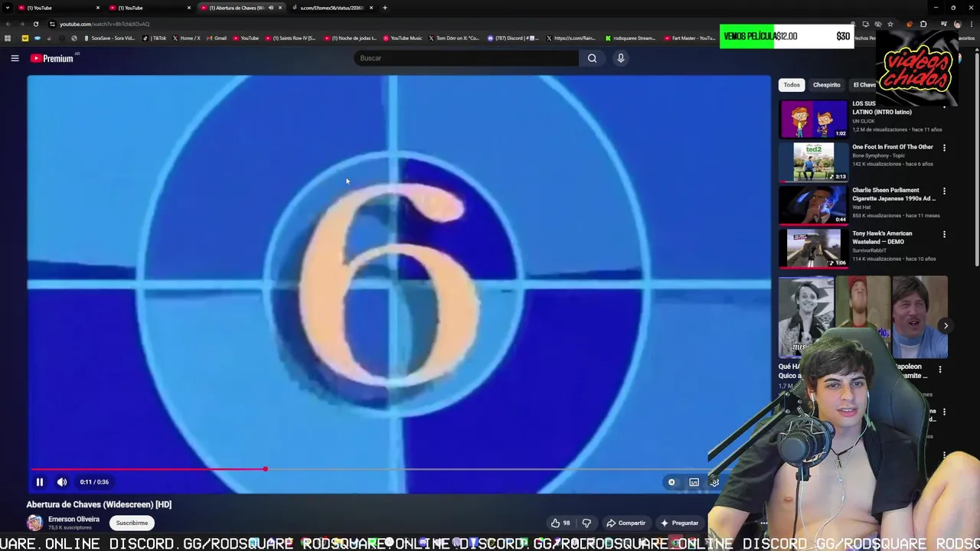Go back with the browser back arrow

point(8,24)
